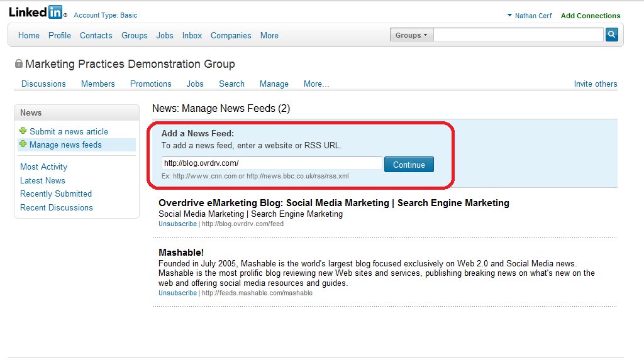
Task: Click the green plus beside Submit a news article
Action: [x=23, y=131]
